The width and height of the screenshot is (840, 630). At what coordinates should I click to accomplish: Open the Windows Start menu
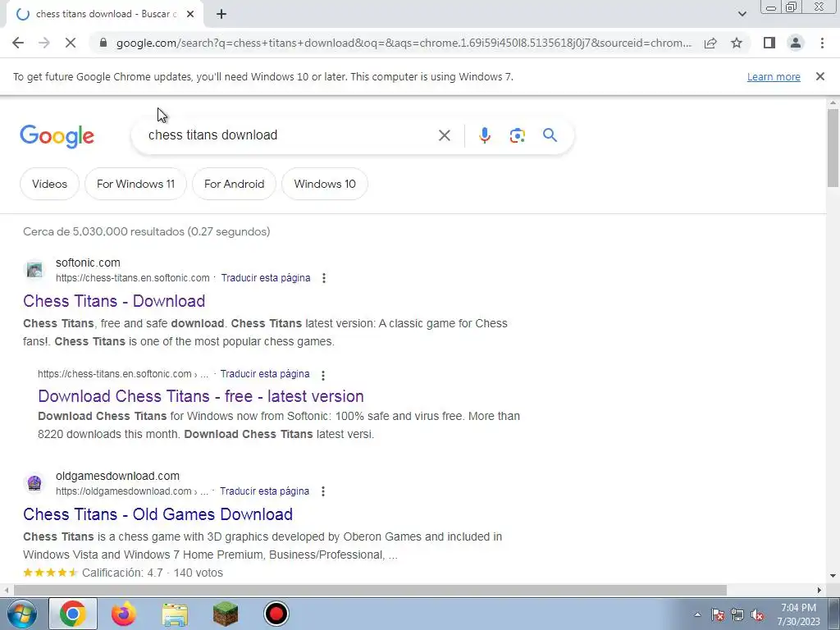(x=21, y=614)
